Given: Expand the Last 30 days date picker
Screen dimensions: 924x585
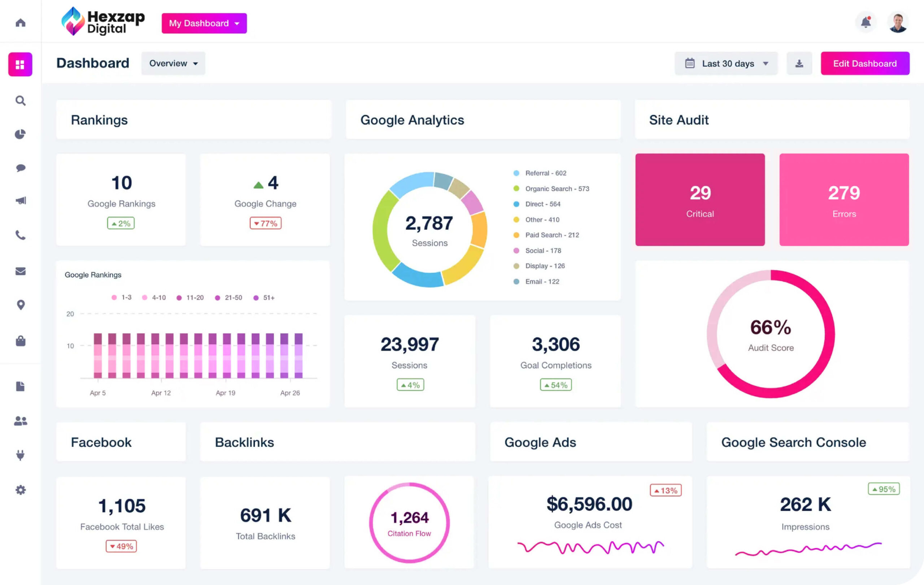Looking at the screenshot, I should (x=726, y=63).
